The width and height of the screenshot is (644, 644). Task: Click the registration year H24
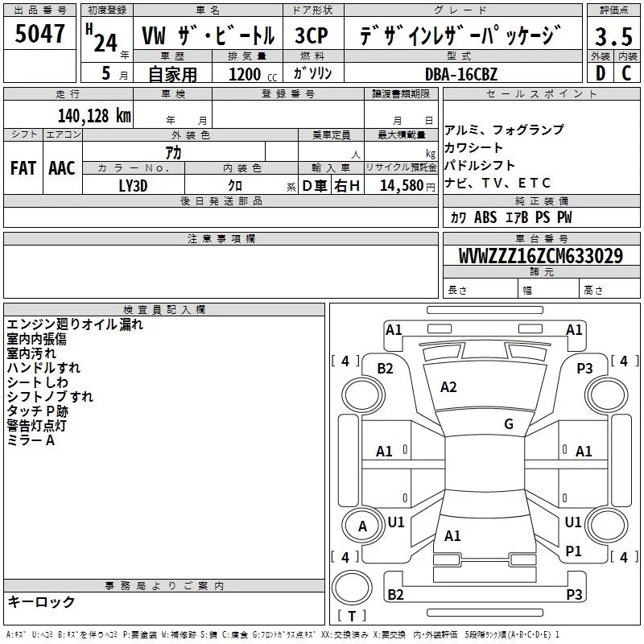coord(102,38)
